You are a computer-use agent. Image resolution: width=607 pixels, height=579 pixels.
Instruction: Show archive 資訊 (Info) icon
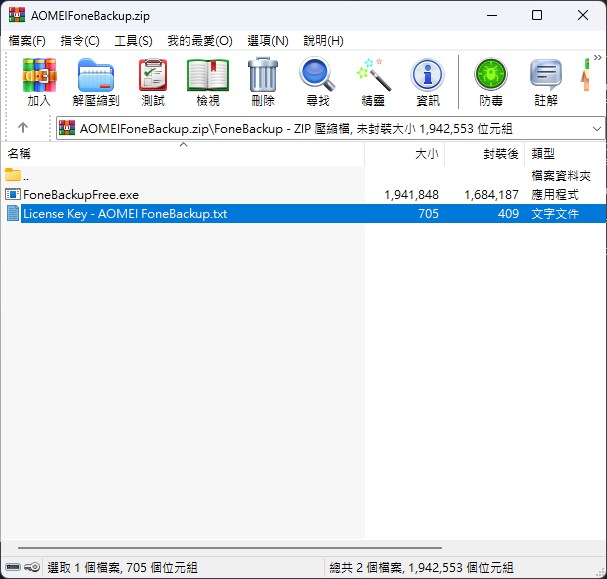pos(427,82)
